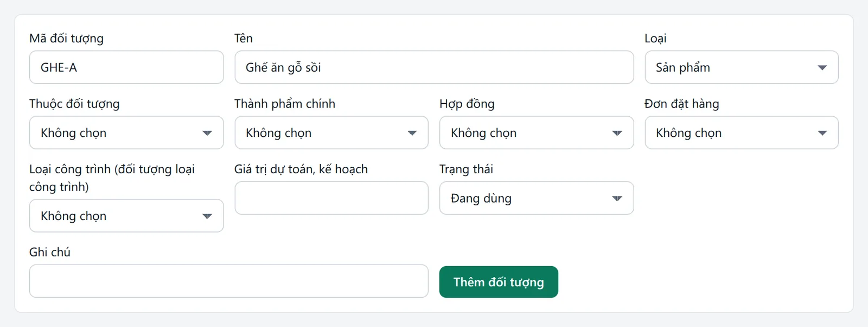Open the Thành phẩm chính dropdown
The height and width of the screenshot is (327, 868).
tap(331, 133)
